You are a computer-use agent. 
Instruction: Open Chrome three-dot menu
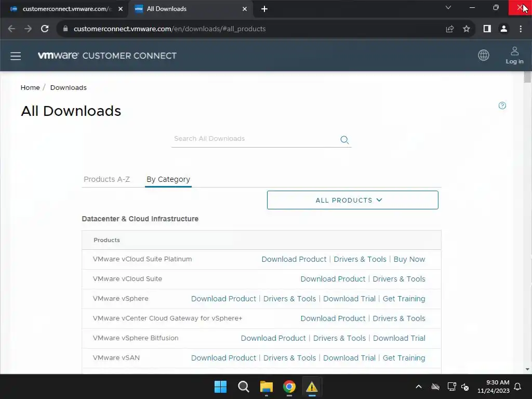tap(521, 29)
